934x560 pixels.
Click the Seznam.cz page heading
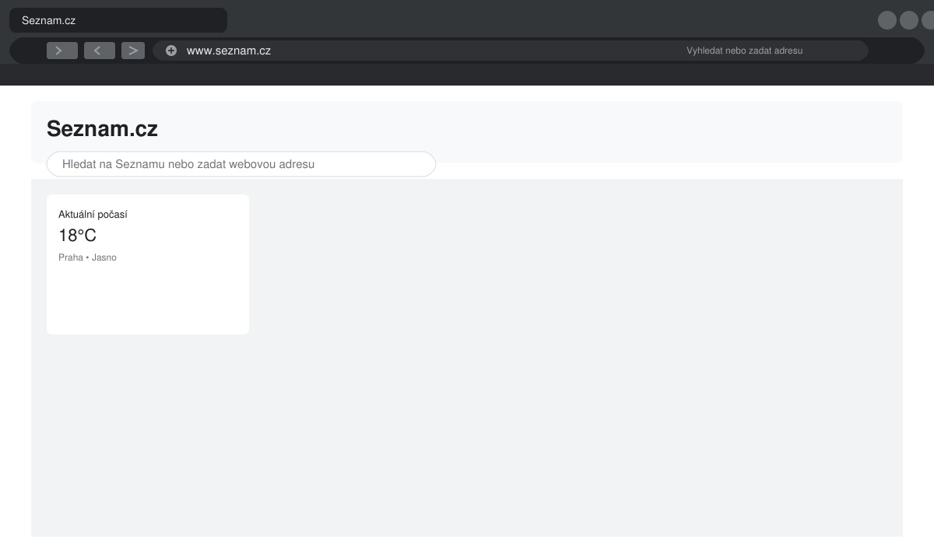102,129
